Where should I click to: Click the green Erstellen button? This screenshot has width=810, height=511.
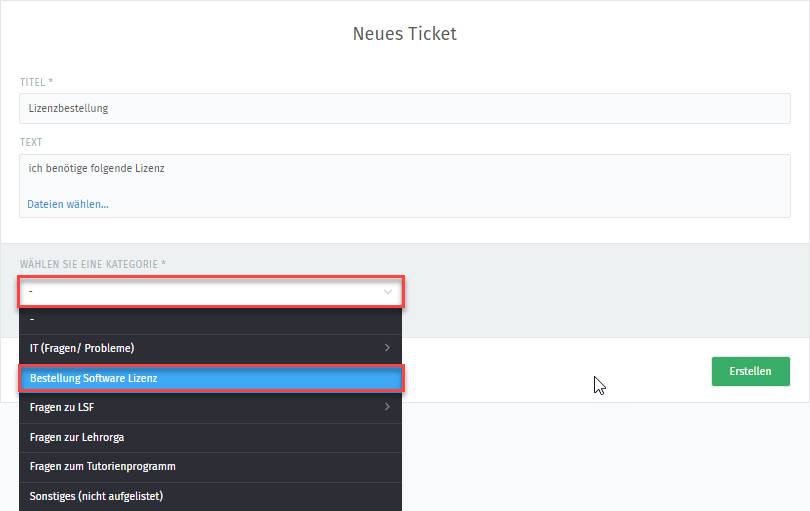pyautogui.click(x=751, y=371)
